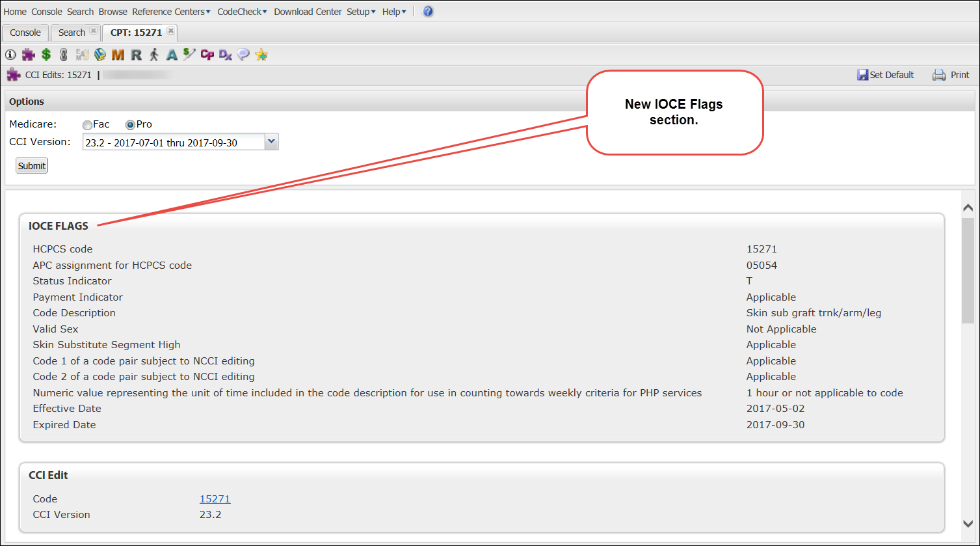Screen dimensions: 980x546
Task: Open the 15271 code link
Action: pos(215,499)
